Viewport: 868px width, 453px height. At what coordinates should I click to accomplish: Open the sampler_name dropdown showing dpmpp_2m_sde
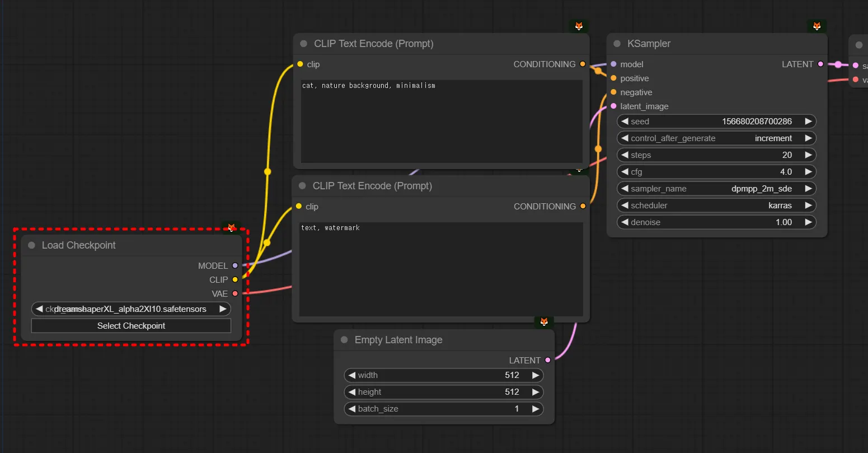[716, 189]
